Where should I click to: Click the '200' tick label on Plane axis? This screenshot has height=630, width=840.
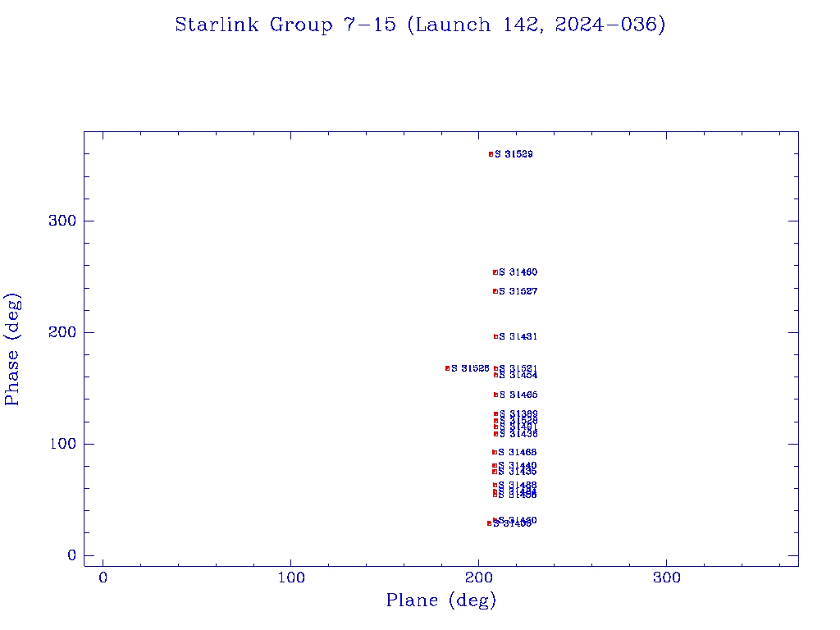[x=478, y=577]
